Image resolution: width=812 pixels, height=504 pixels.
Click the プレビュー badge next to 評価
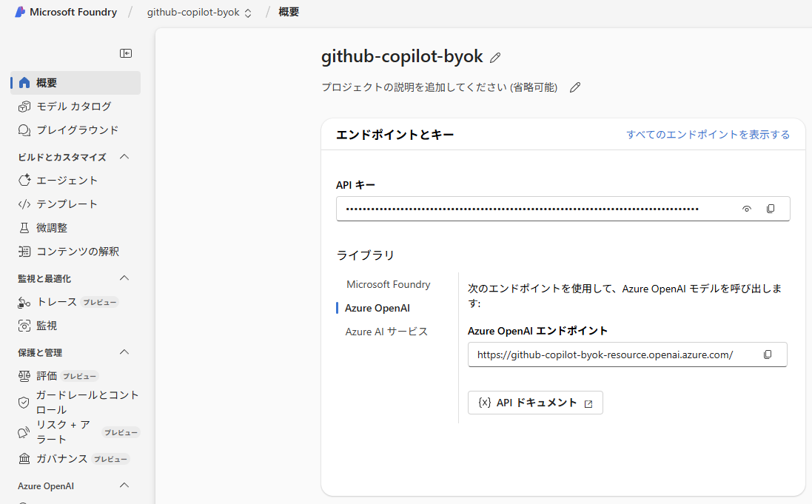click(x=79, y=377)
